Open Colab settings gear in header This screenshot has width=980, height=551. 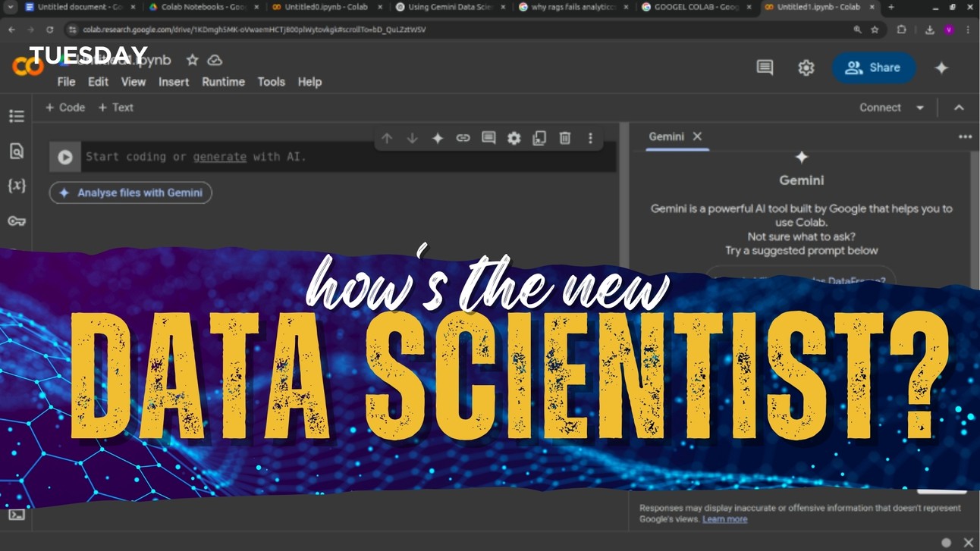point(806,67)
